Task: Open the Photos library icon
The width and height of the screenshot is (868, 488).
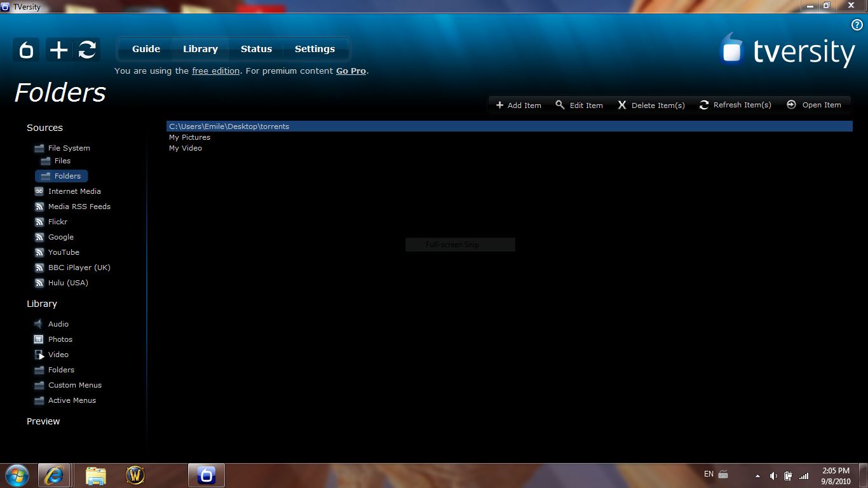Action: 38,339
